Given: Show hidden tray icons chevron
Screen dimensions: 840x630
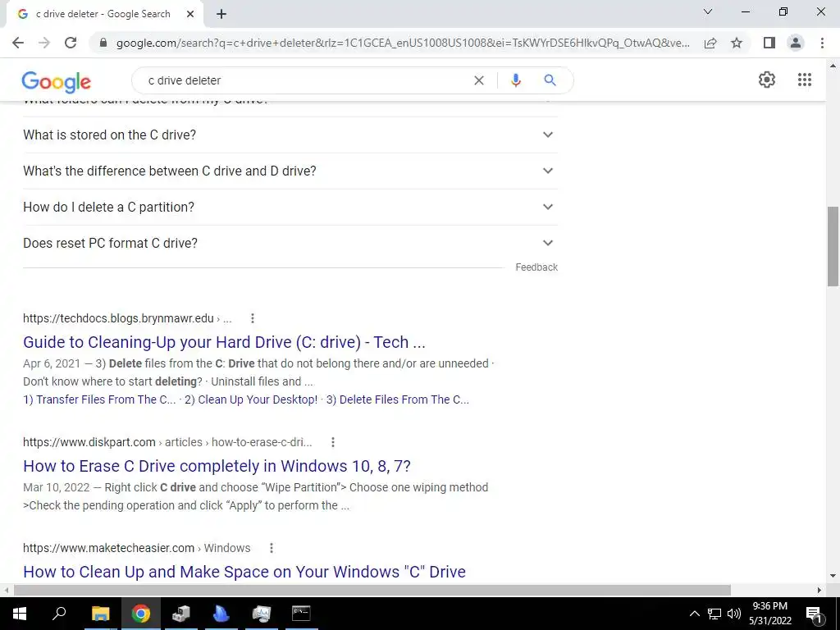Looking at the screenshot, I should (694, 614).
